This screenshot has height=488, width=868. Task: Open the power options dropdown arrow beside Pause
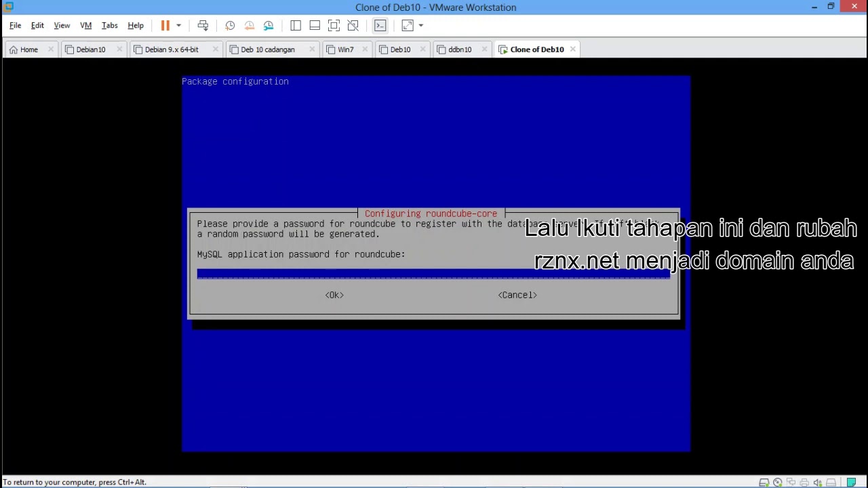tap(178, 25)
